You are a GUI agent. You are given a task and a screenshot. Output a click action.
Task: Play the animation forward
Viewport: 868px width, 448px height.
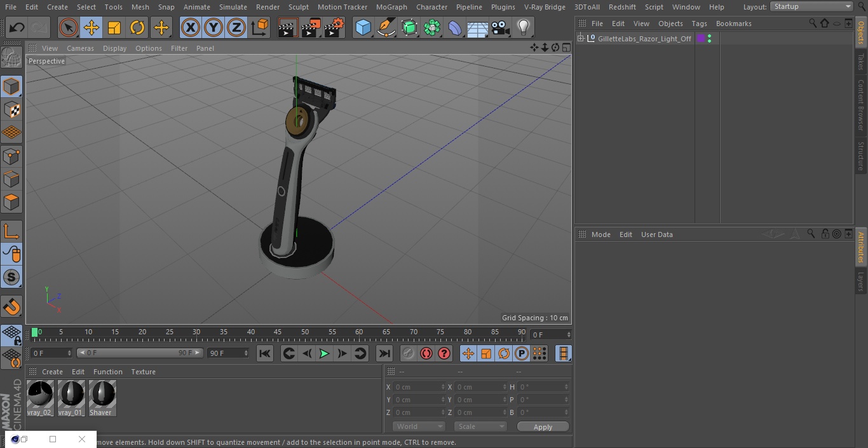(x=324, y=353)
